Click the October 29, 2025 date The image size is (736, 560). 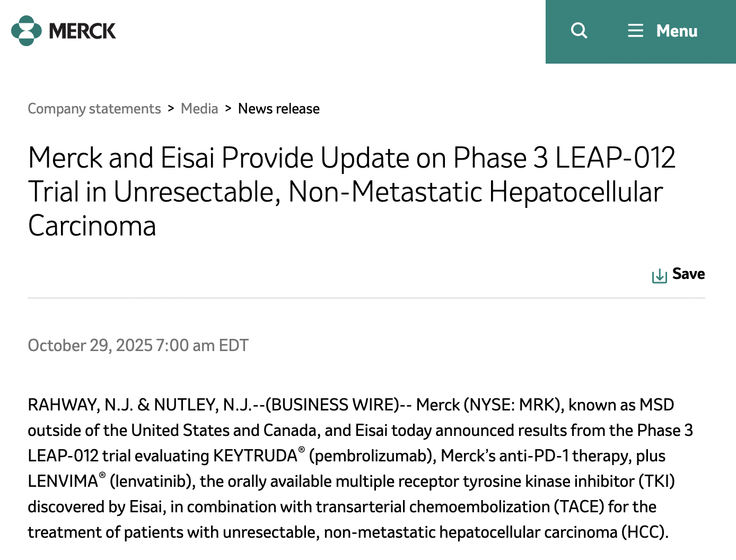[x=90, y=346]
